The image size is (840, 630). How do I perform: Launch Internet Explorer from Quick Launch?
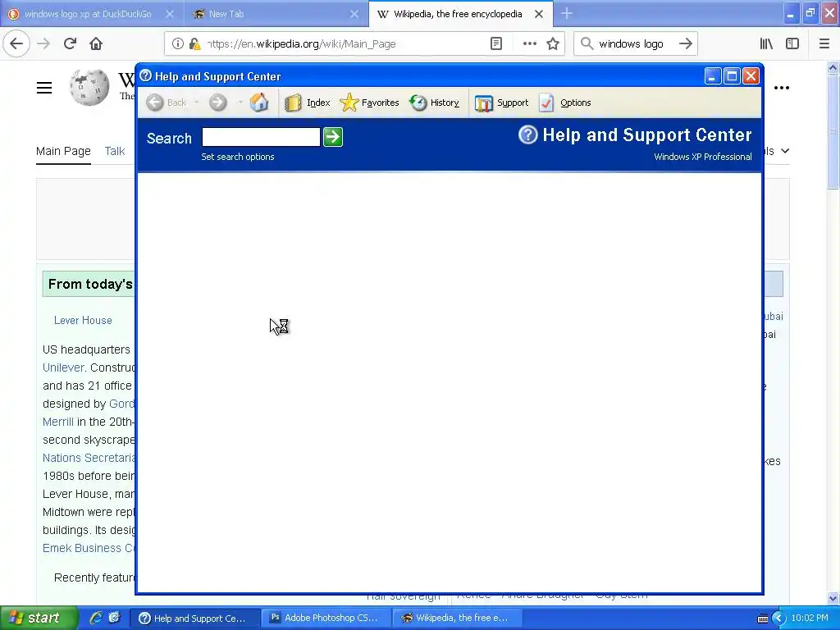point(96,618)
